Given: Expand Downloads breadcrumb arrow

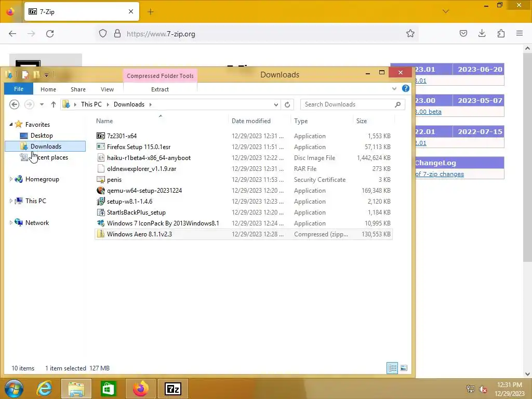Looking at the screenshot, I should pos(150,104).
